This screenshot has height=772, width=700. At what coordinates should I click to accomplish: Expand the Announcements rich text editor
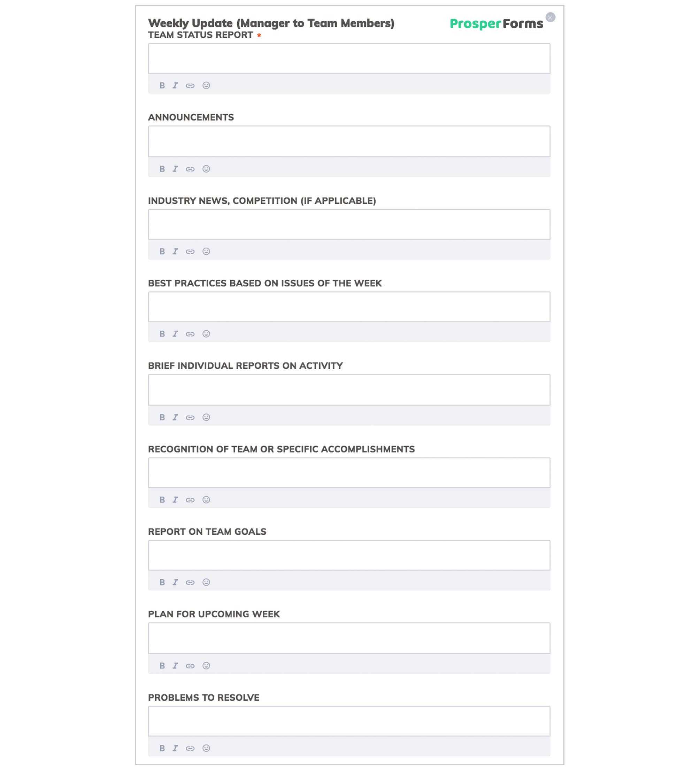(349, 141)
